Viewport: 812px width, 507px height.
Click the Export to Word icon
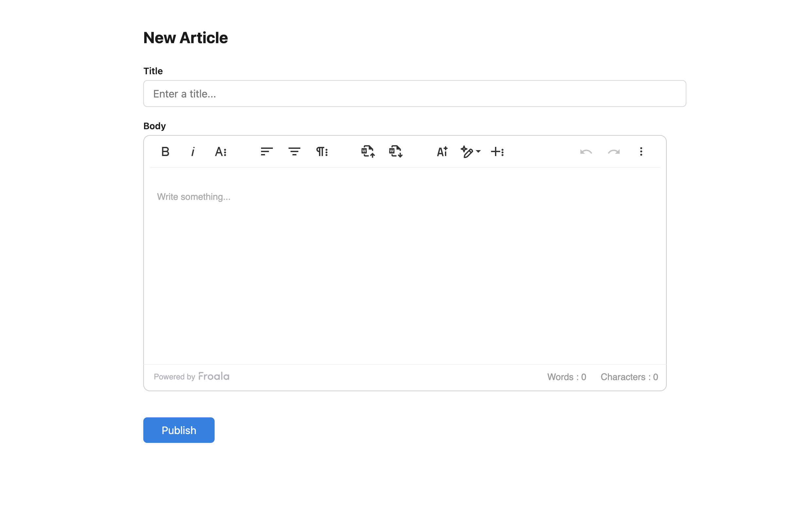click(x=396, y=151)
